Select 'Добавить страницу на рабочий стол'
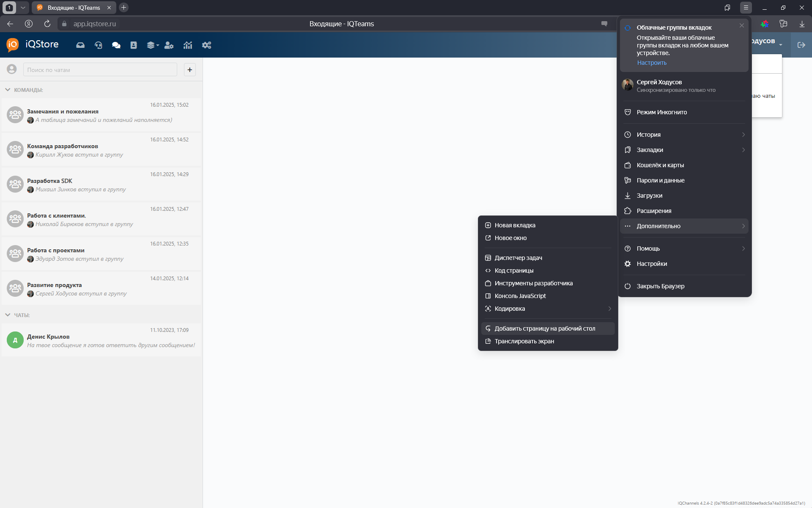Screen dimensions: 812x508 point(548,329)
